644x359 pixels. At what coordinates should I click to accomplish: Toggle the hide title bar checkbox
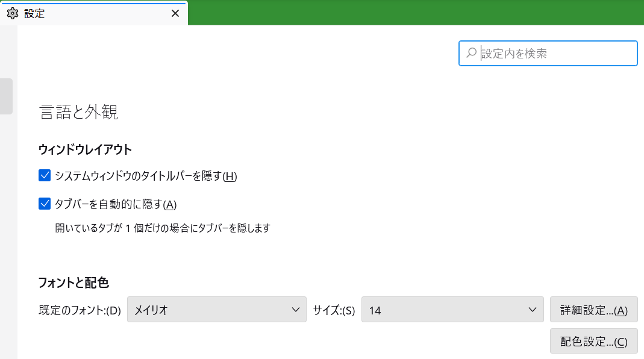(x=45, y=175)
